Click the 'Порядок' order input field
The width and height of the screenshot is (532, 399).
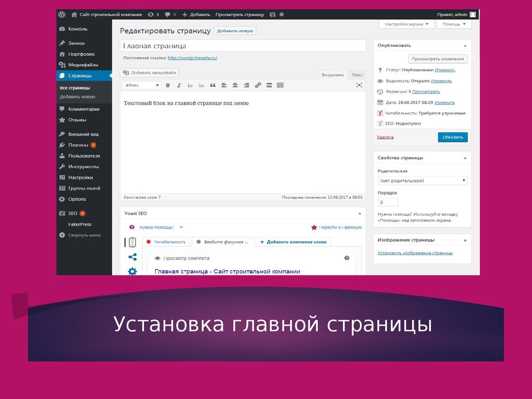[x=388, y=202]
